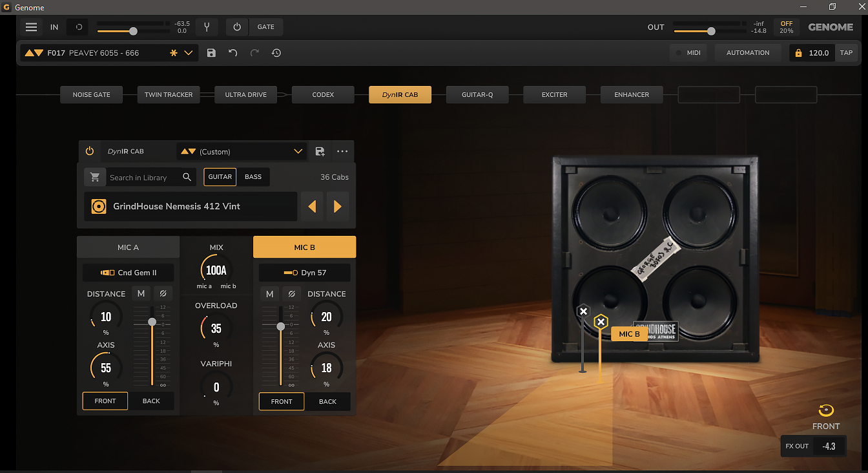Go to the next cabinet with the right arrow
Screen dimensions: 868x473
338,207
